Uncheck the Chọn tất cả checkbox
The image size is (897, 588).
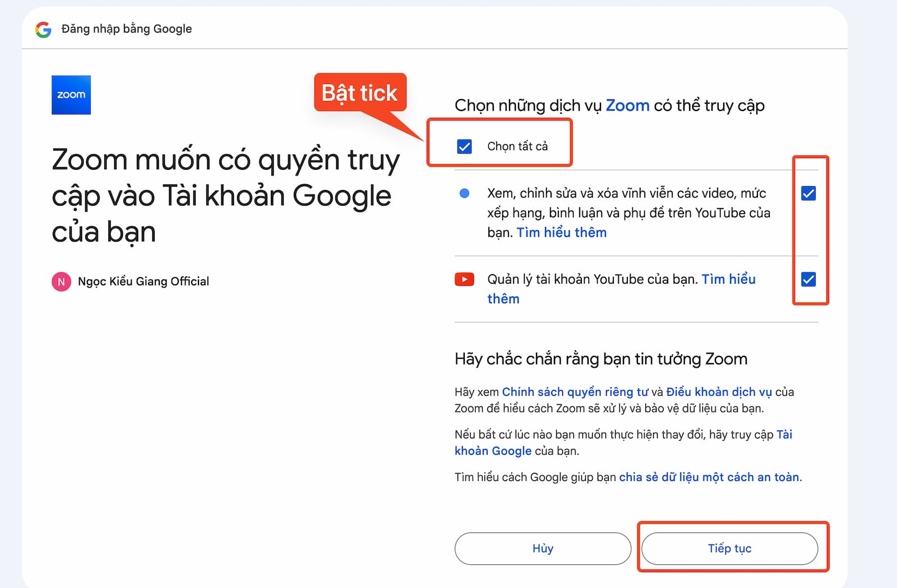pos(464,146)
